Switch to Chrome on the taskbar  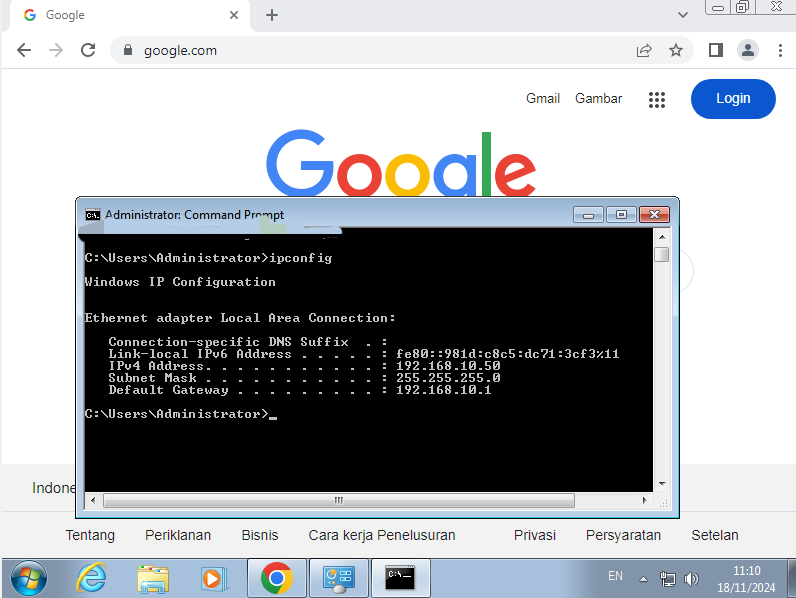[277, 578]
